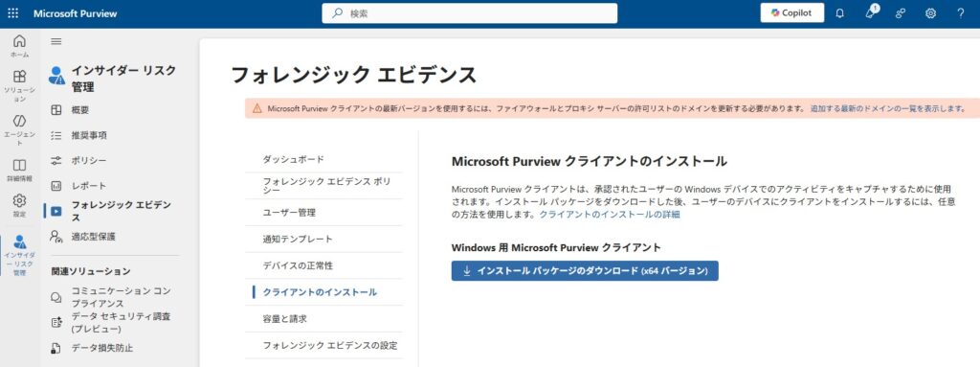Screen dimensions: 980x367
Task: Open ソリューション in left rail
Action: click(19, 86)
